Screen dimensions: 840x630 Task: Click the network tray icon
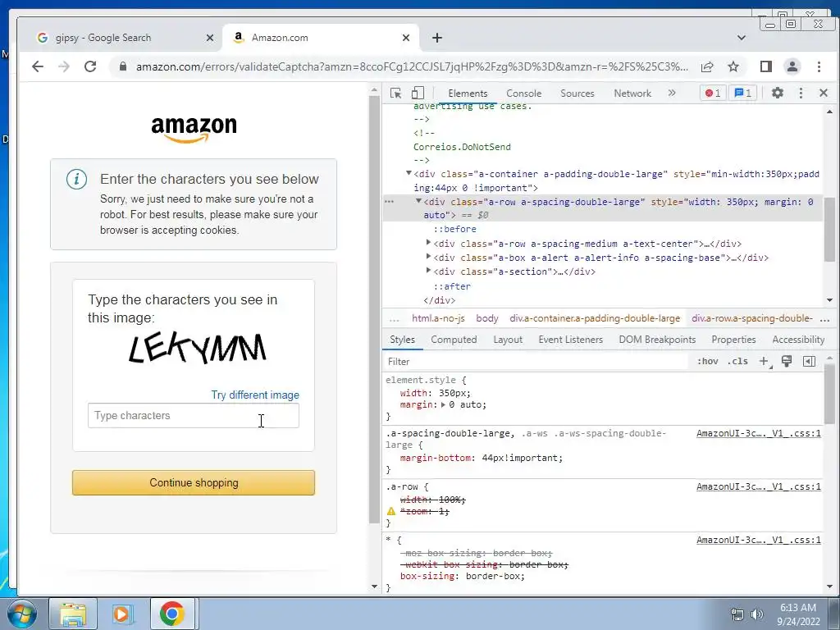(x=737, y=614)
